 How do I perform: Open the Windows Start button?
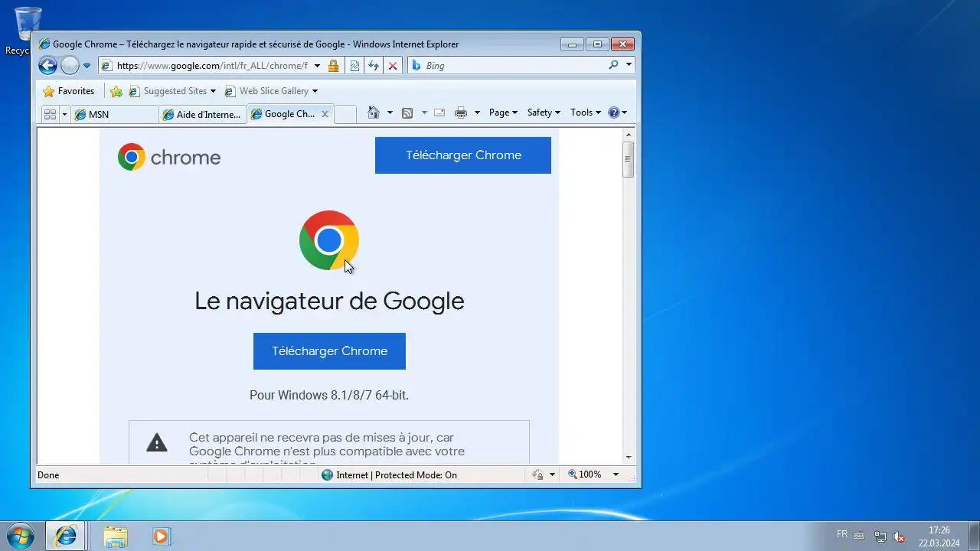point(20,536)
